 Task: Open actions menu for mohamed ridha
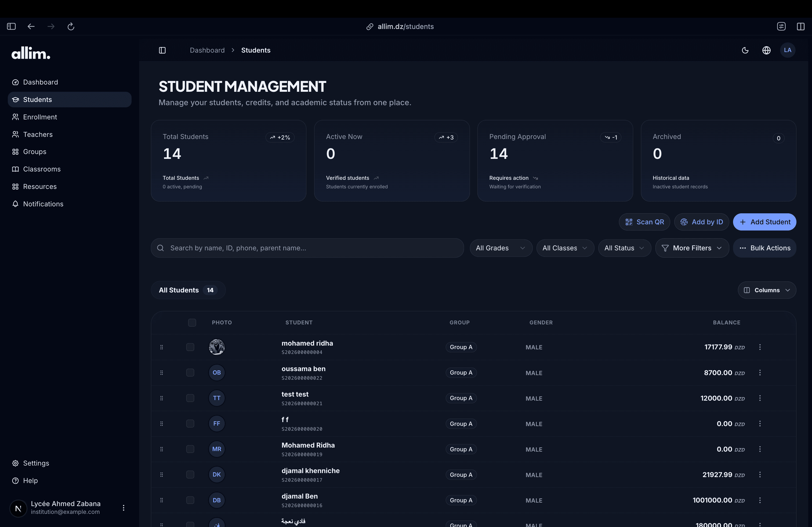pos(760,347)
